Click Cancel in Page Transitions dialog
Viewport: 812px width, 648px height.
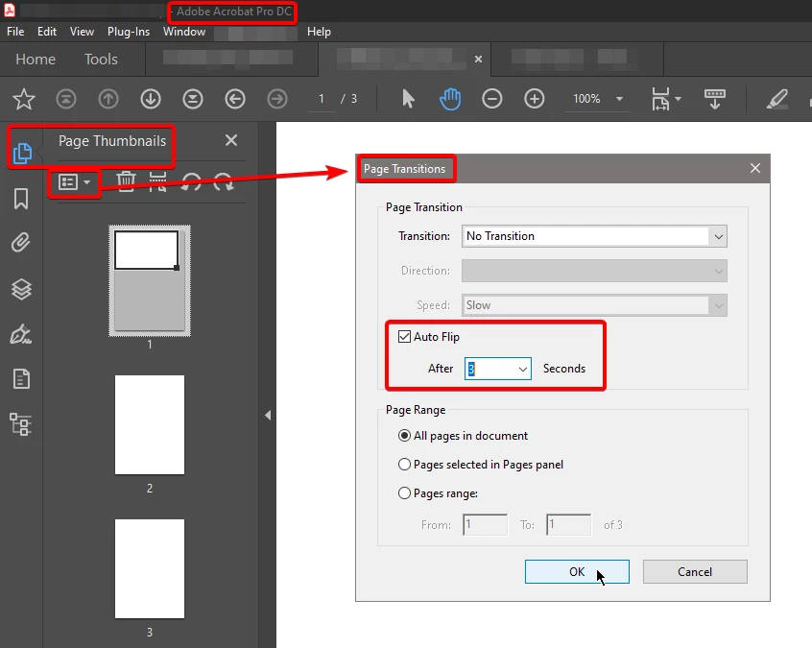tap(695, 572)
